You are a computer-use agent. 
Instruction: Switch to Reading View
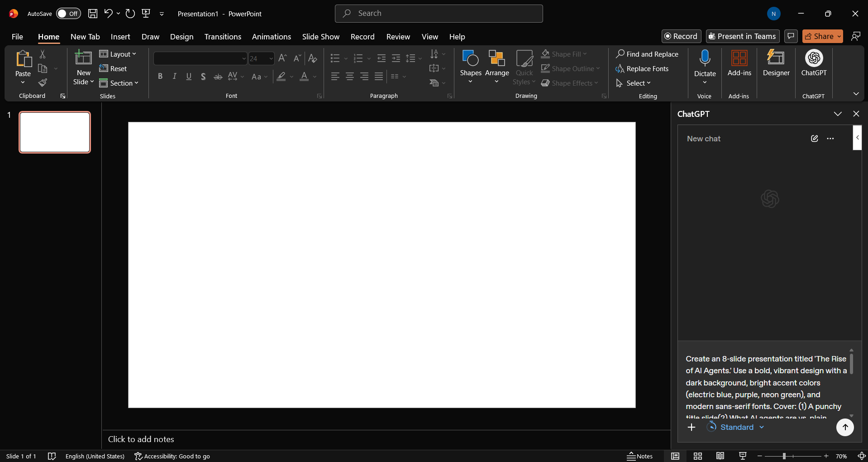pos(720,456)
